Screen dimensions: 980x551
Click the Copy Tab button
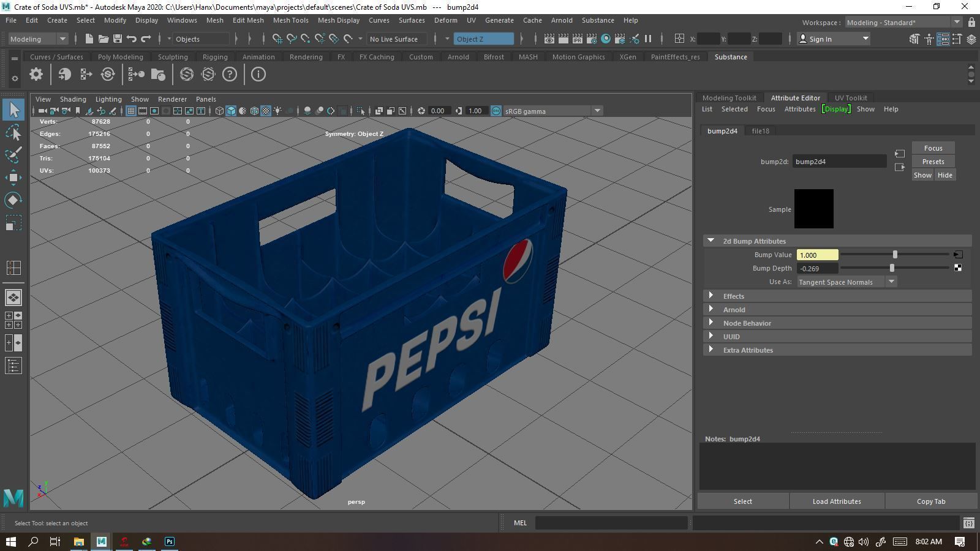931,501
